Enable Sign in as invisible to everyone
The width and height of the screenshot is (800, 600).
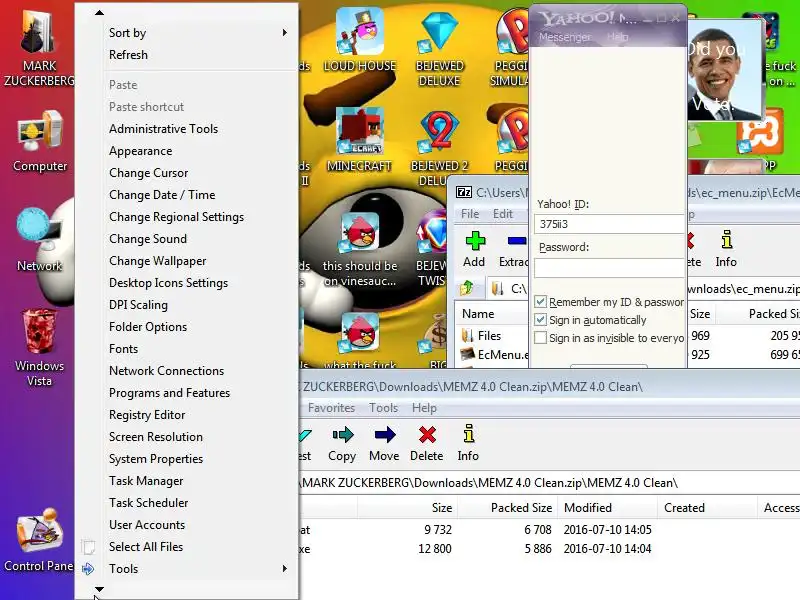[540, 337]
